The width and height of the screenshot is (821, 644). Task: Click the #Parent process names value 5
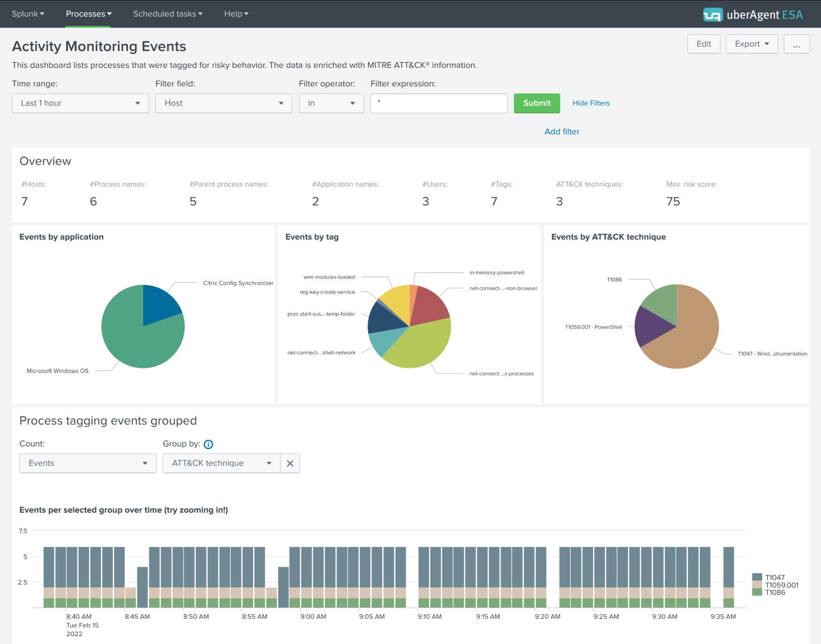pyautogui.click(x=193, y=201)
